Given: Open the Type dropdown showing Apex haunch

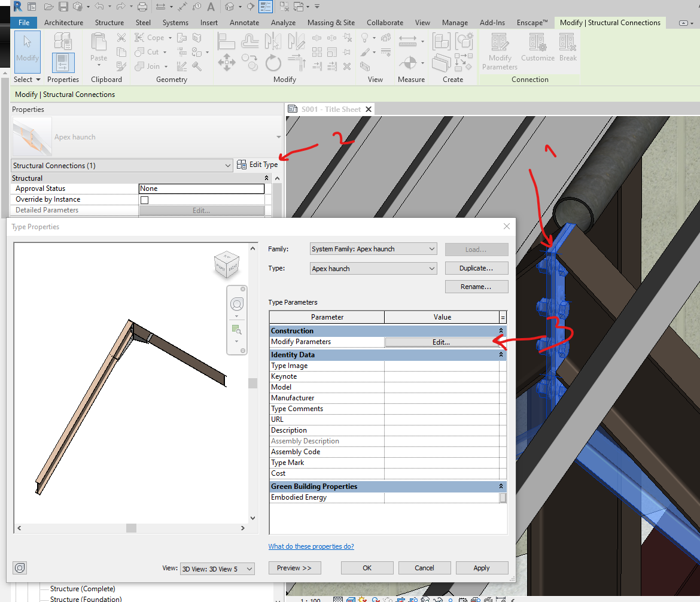Looking at the screenshot, I should pos(372,268).
